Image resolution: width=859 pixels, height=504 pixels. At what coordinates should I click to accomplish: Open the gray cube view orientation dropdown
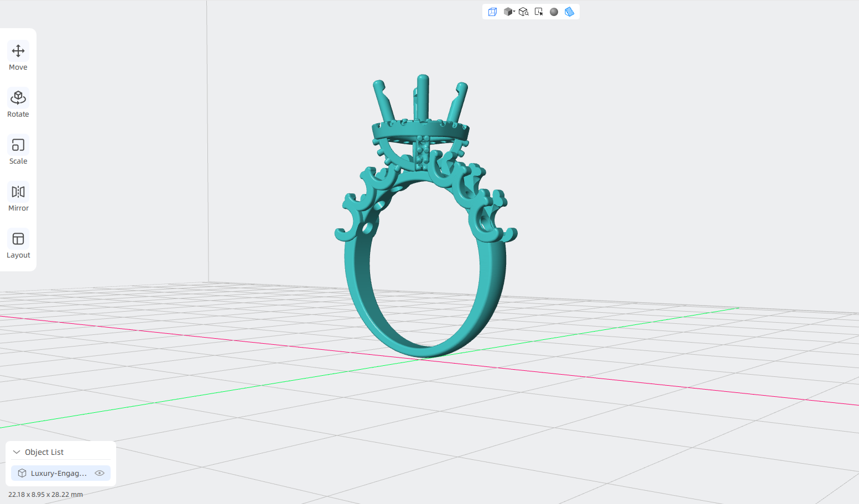click(509, 12)
